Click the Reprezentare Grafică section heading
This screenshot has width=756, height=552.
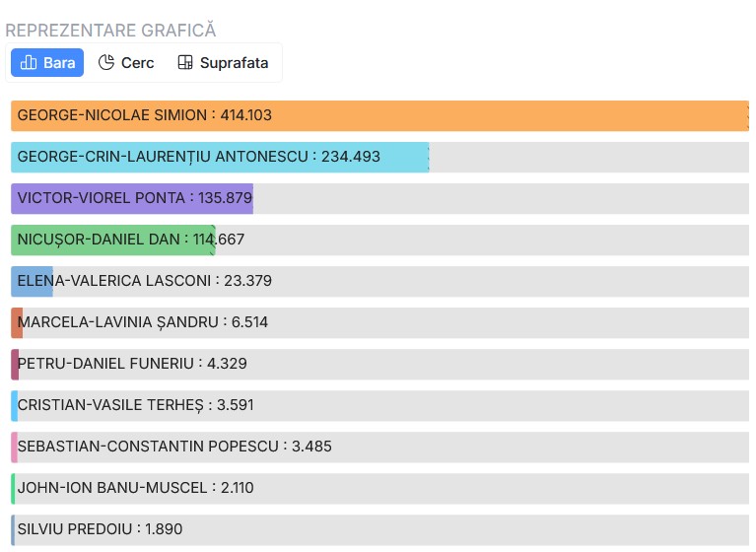(x=110, y=31)
